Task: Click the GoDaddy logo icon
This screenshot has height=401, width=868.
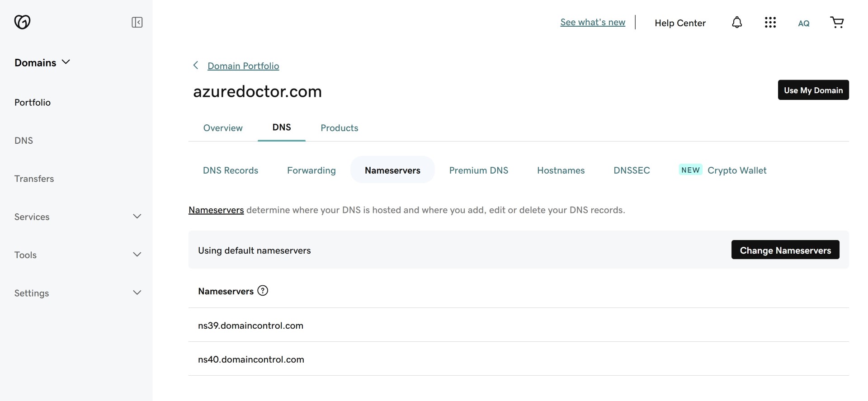Action: coord(22,22)
